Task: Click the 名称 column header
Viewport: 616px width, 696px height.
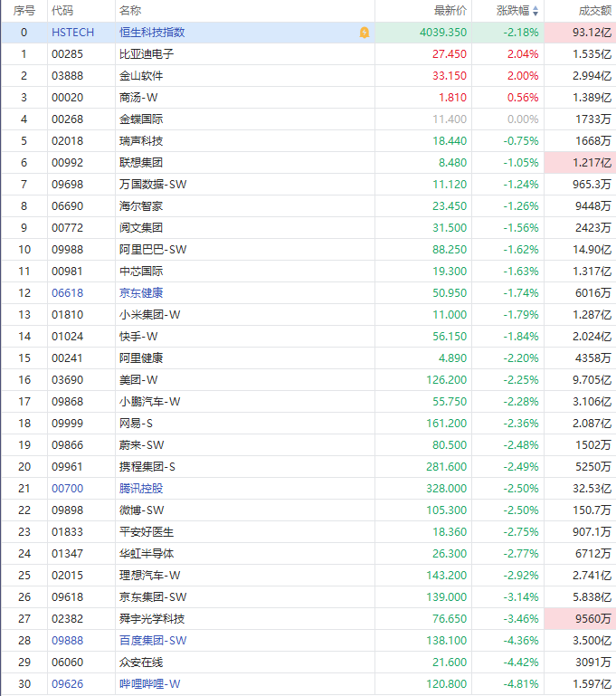Action: (130, 11)
